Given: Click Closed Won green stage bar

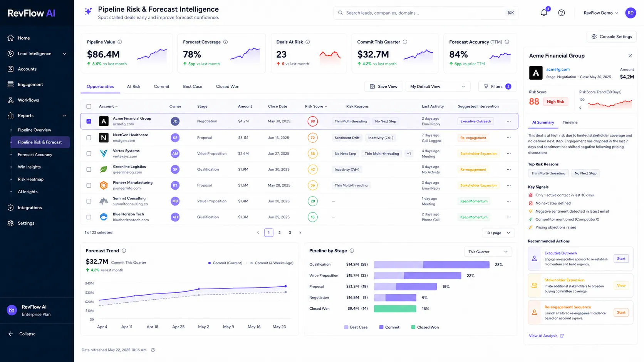Looking at the screenshot, I should tap(395, 309).
